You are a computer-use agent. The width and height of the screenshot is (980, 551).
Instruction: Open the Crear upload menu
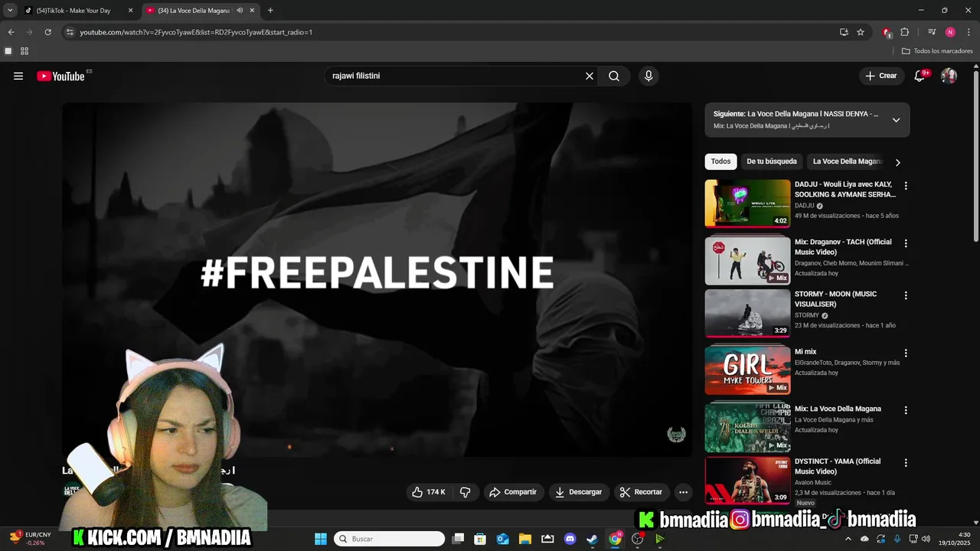point(881,76)
